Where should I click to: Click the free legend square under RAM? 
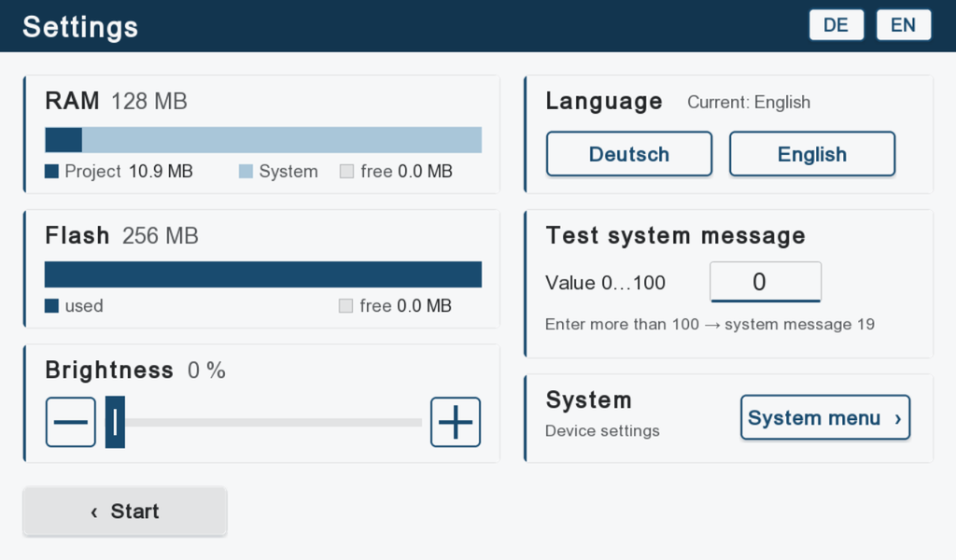tap(347, 171)
